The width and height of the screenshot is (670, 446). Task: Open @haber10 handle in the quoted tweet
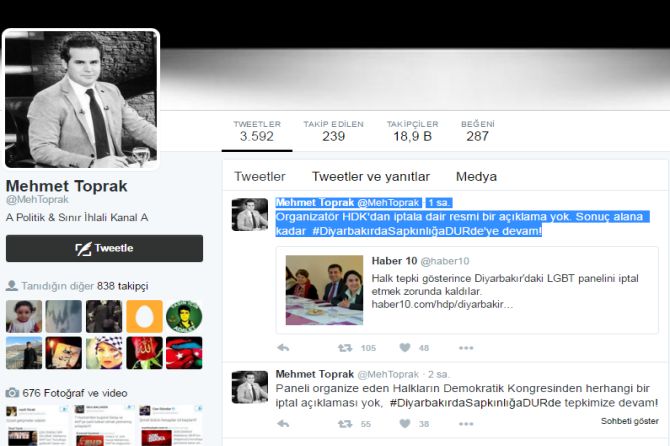click(x=445, y=261)
